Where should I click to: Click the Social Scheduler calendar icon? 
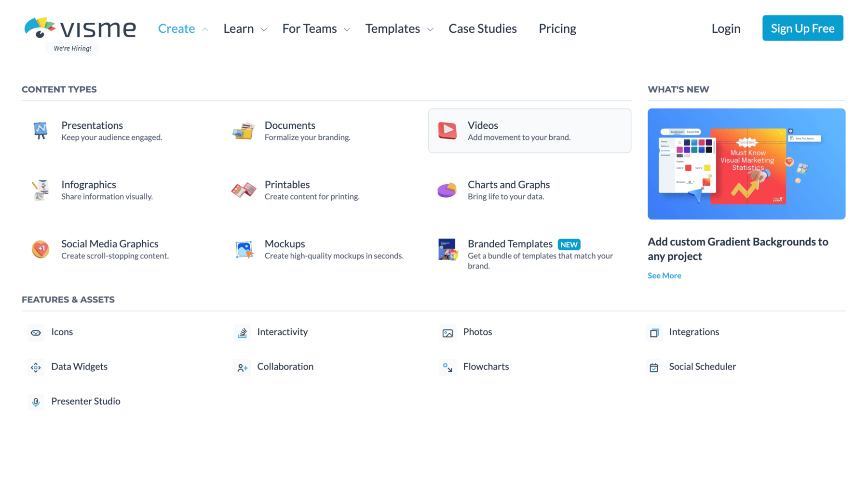(x=654, y=367)
